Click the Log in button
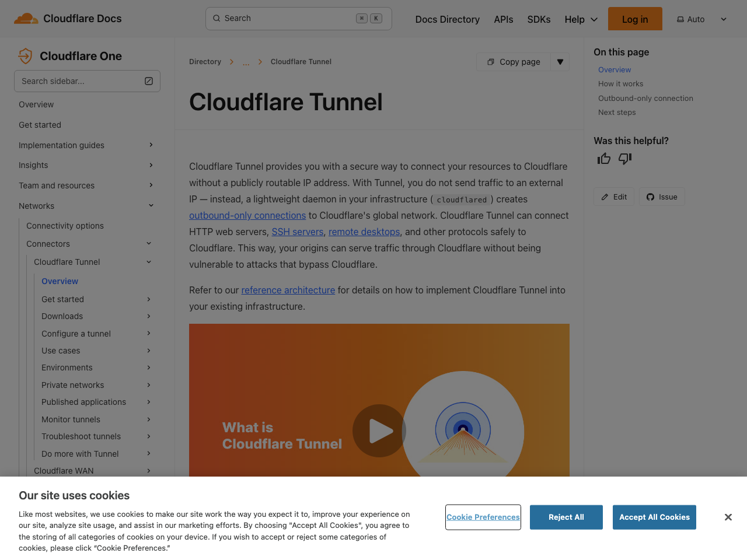 pyautogui.click(x=635, y=19)
